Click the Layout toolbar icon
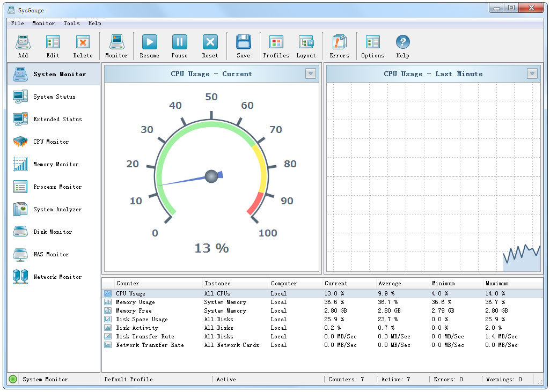Screen dimensions: 550x392 [x=306, y=43]
